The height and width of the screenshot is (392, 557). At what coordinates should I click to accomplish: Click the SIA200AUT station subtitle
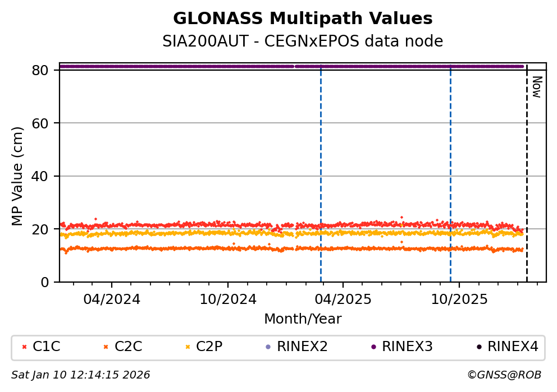(x=303, y=41)
